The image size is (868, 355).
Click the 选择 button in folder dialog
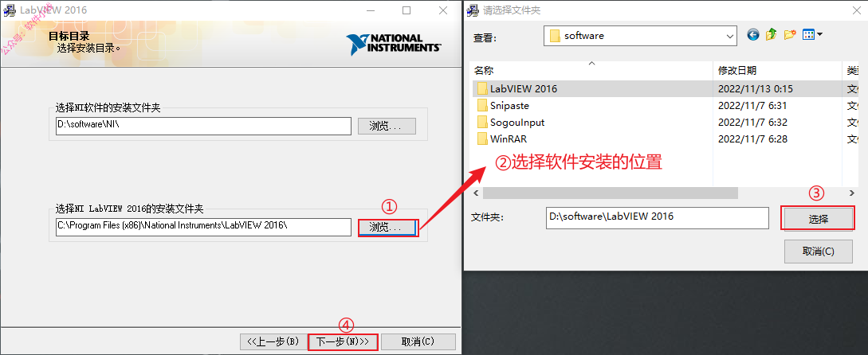[x=818, y=218]
